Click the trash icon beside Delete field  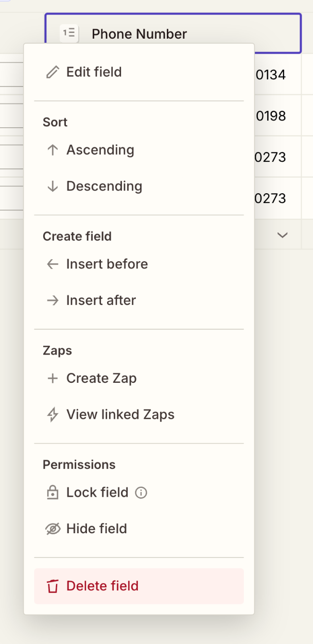pos(52,586)
